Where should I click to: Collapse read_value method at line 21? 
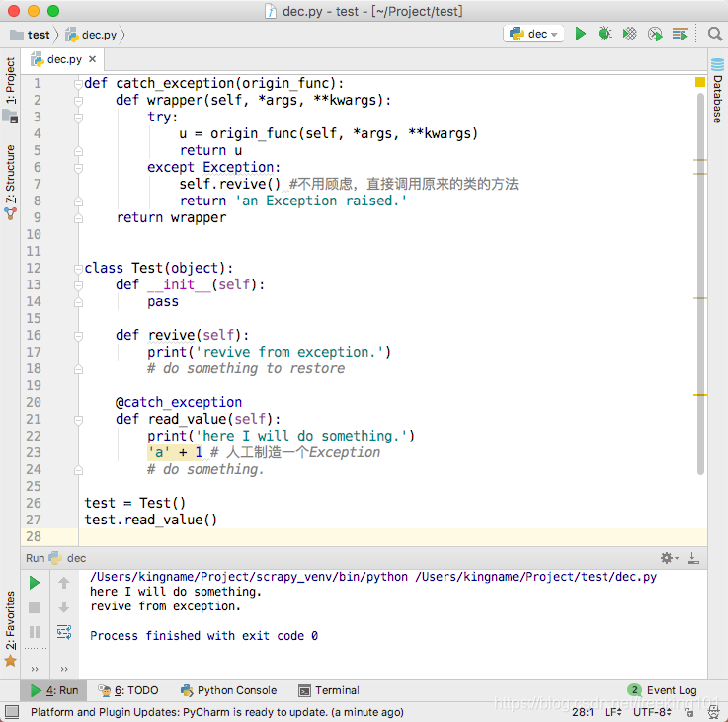(x=78, y=419)
